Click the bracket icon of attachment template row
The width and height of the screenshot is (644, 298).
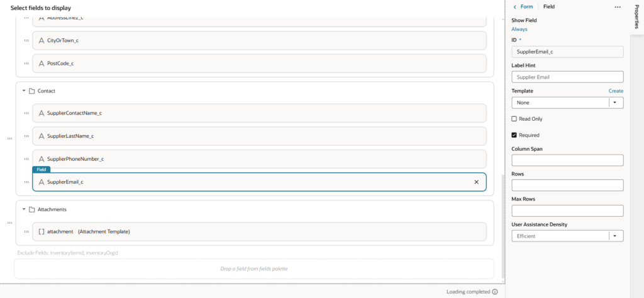click(x=42, y=231)
